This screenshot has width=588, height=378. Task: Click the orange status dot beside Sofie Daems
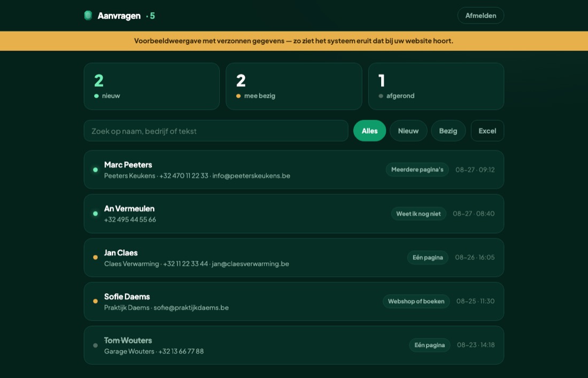95,301
